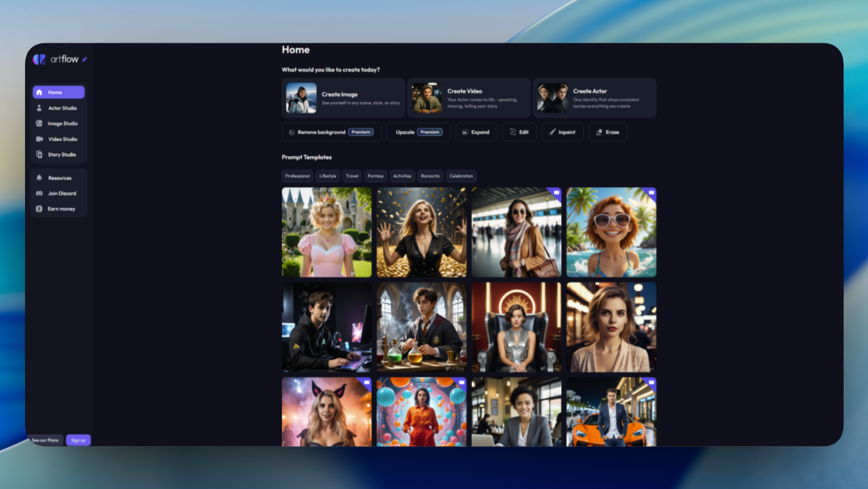Open the wizard potions template thumbnail
868x489 pixels.
tap(422, 327)
